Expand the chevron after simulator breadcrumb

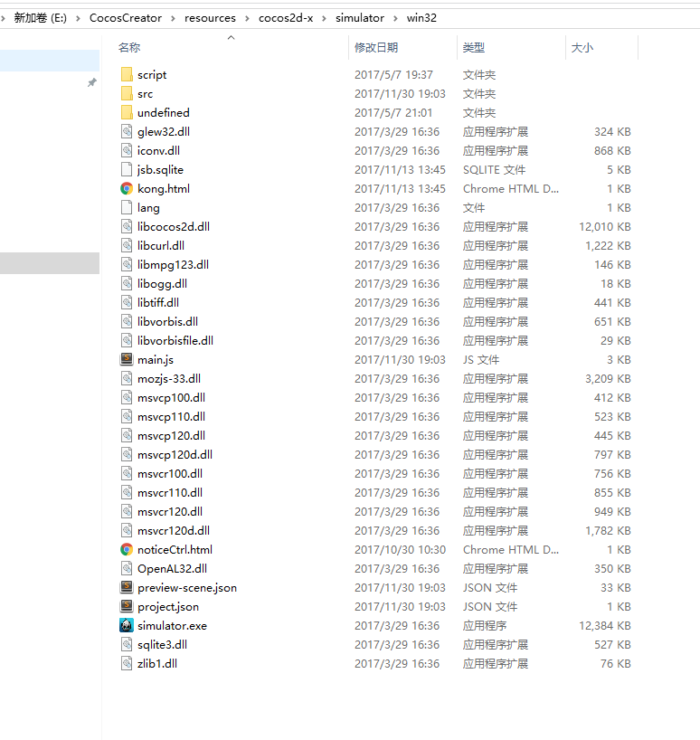(396, 18)
